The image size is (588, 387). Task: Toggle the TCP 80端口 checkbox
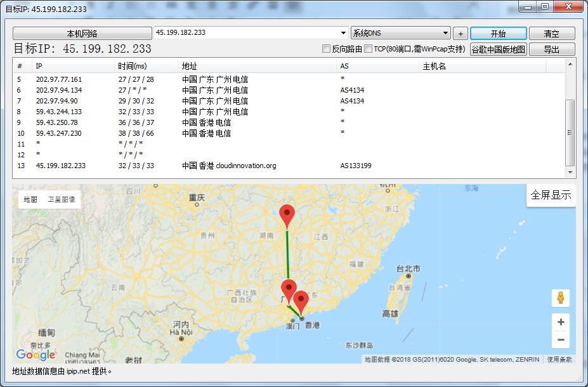pos(369,49)
